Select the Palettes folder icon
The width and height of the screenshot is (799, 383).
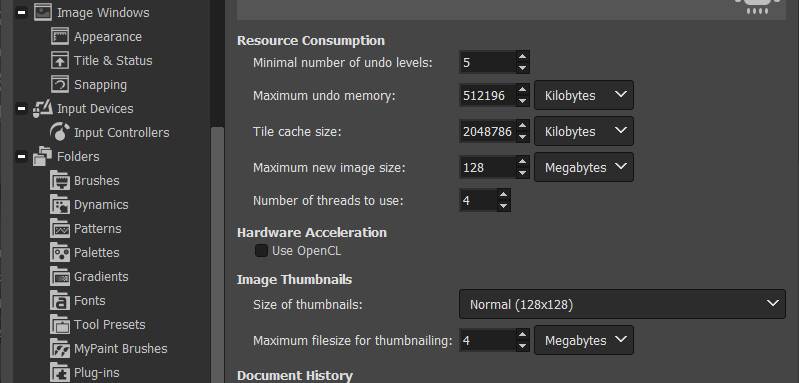coord(60,252)
